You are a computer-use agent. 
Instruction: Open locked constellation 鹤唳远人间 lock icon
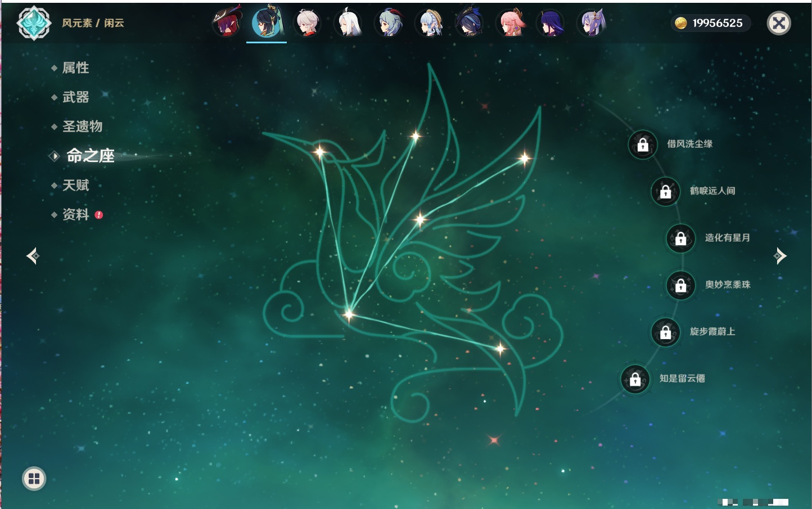[x=666, y=191]
